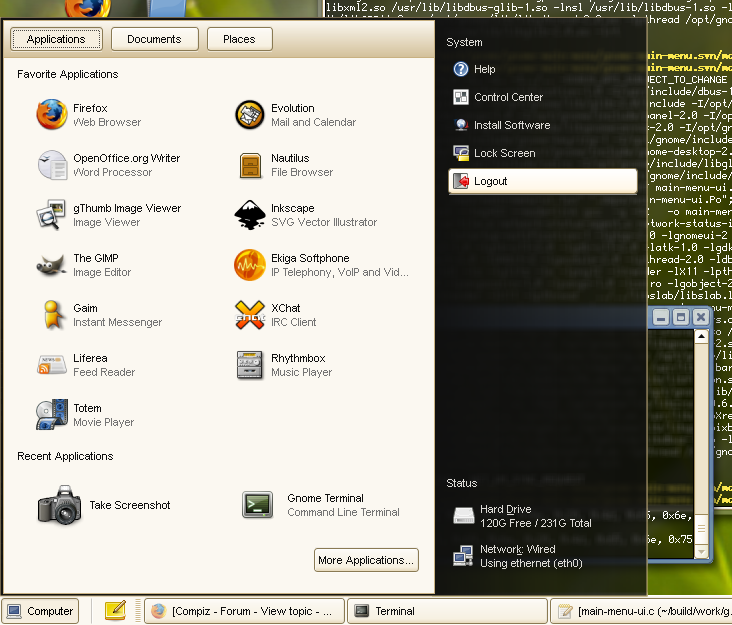732x625 pixels.
Task: Click 'Mail and Calendar' subtitle text
Action: coord(313,122)
